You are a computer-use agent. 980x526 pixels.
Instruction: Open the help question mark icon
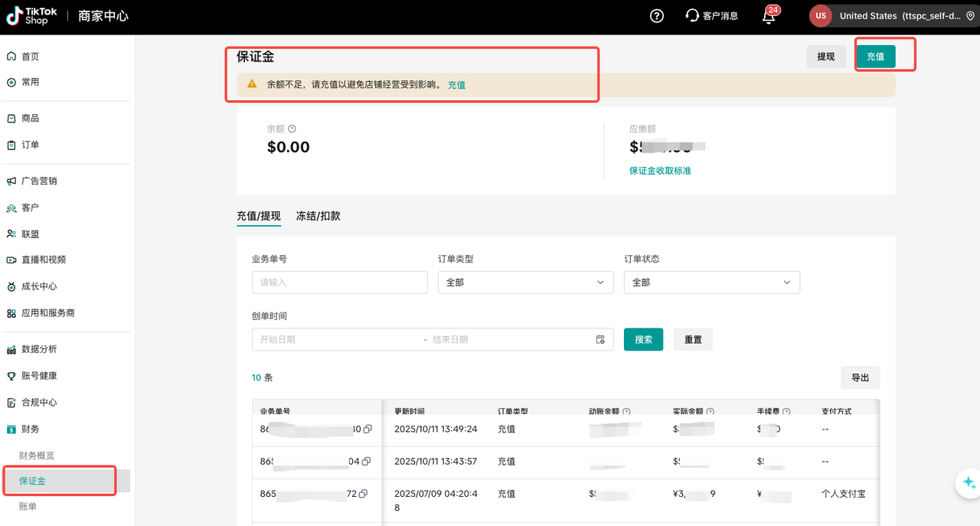(x=656, y=15)
